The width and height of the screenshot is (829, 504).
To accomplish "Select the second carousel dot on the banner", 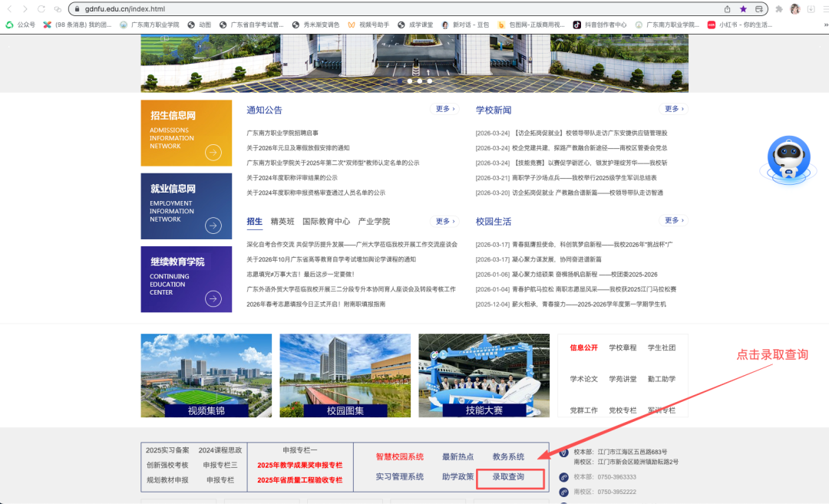I will pyautogui.click(x=410, y=81).
